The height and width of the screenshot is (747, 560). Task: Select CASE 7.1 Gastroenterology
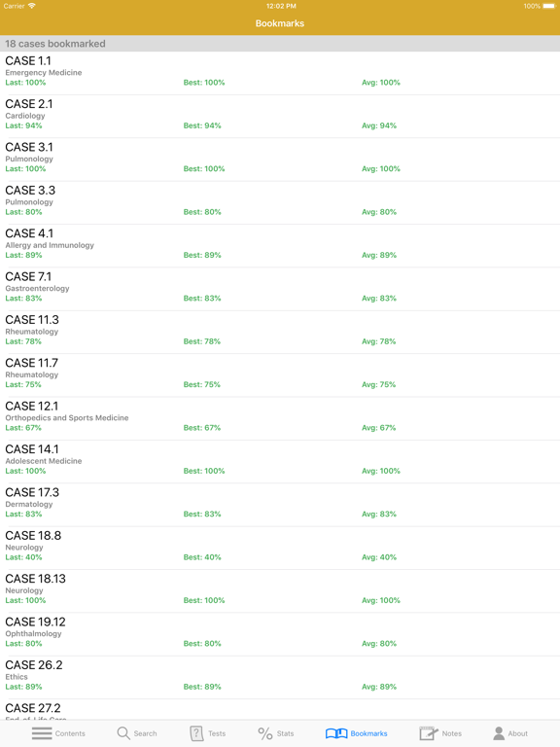(x=280, y=289)
